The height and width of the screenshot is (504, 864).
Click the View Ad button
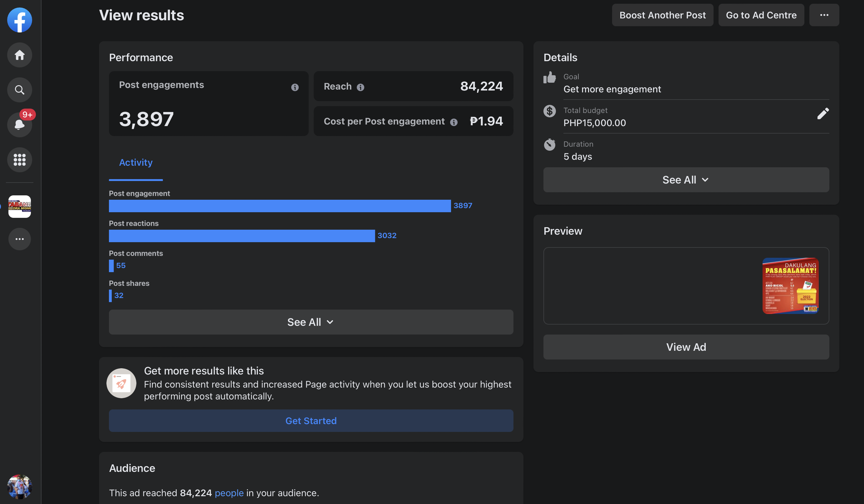pyautogui.click(x=686, y=347)
